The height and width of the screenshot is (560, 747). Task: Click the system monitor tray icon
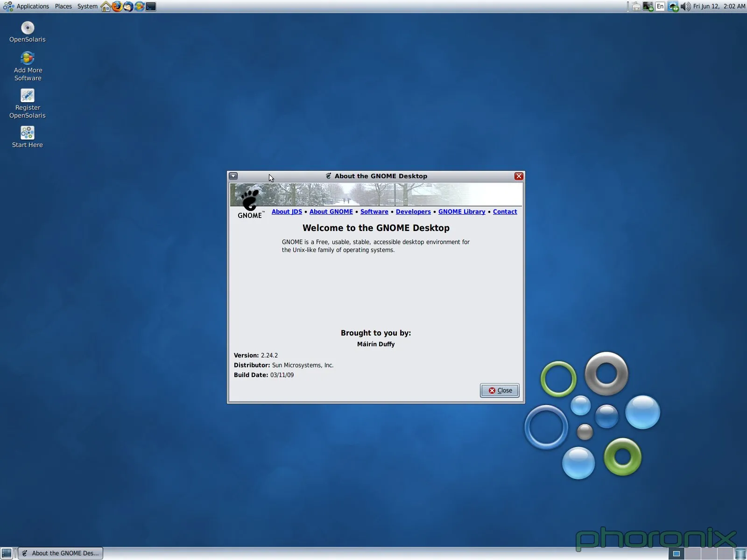[648, 7]
